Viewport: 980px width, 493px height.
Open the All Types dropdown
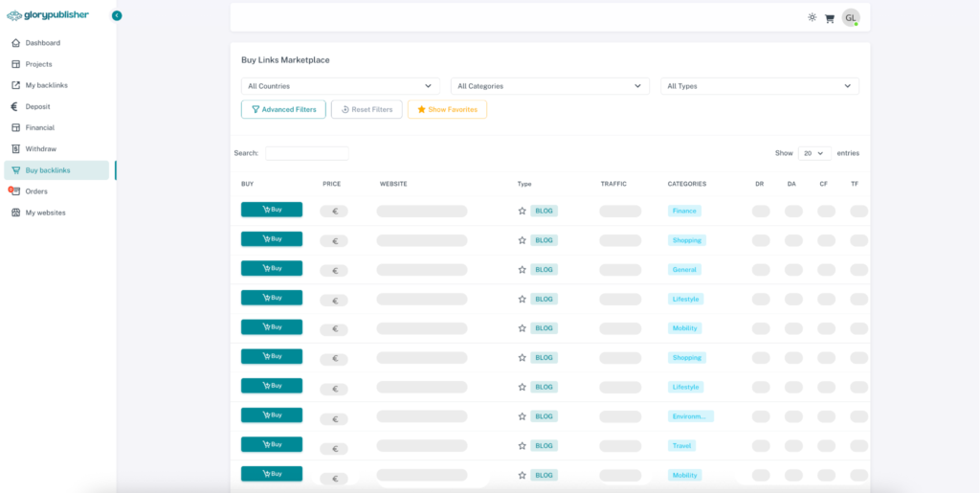[x=760, y=86]
